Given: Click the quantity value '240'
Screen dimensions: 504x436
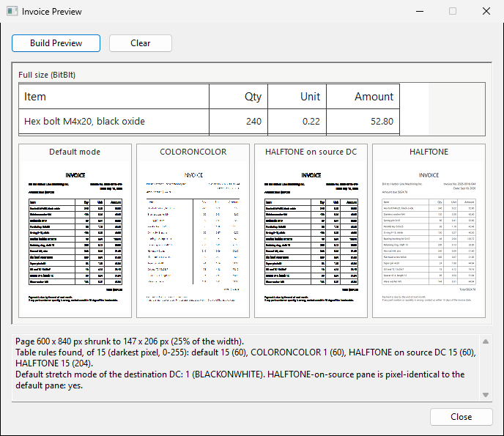Looking at the screenshot, I should tap(253, 121).
